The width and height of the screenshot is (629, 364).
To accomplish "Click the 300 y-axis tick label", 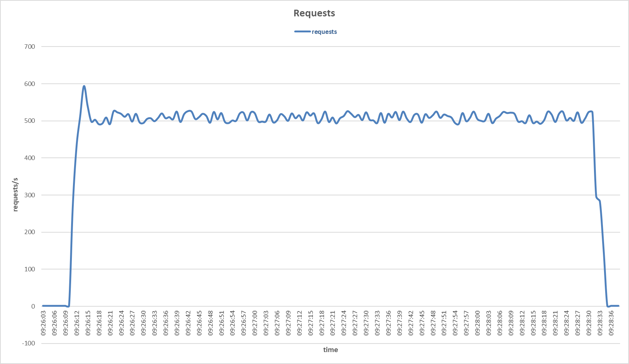I will pos(29,195).
